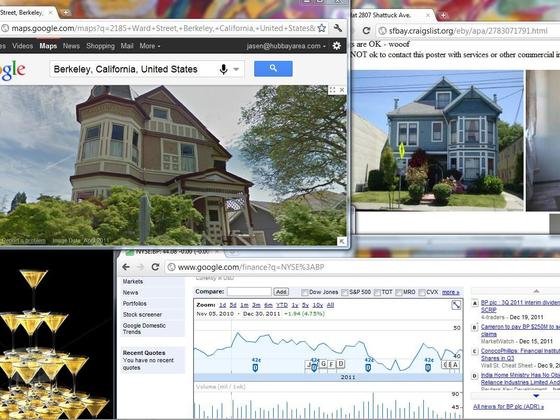This screenshot has width=560, height=420.
Task: Open a new tab in the Maps window
Action: [65, 12]
